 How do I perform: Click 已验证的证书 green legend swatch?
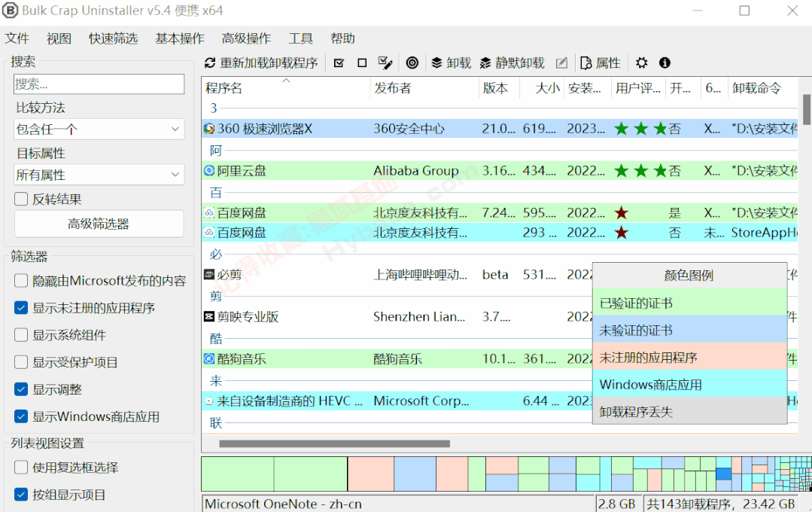tap(690, 302)
